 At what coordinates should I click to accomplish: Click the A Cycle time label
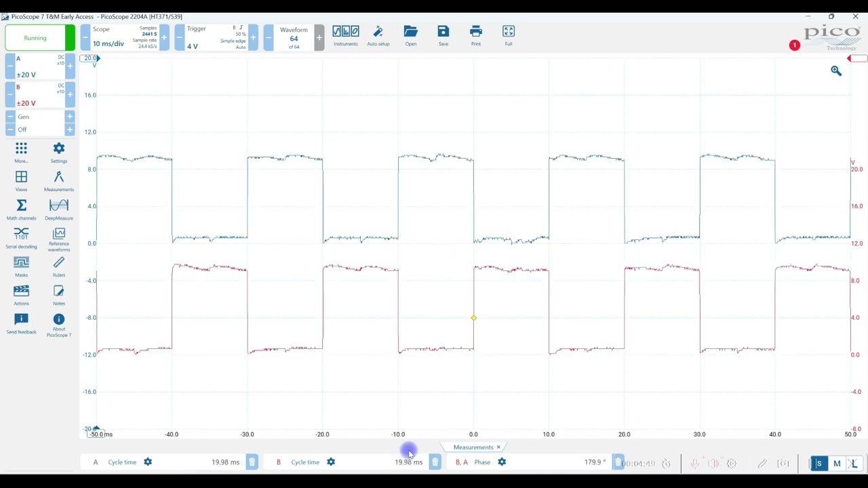pos(122,462)
